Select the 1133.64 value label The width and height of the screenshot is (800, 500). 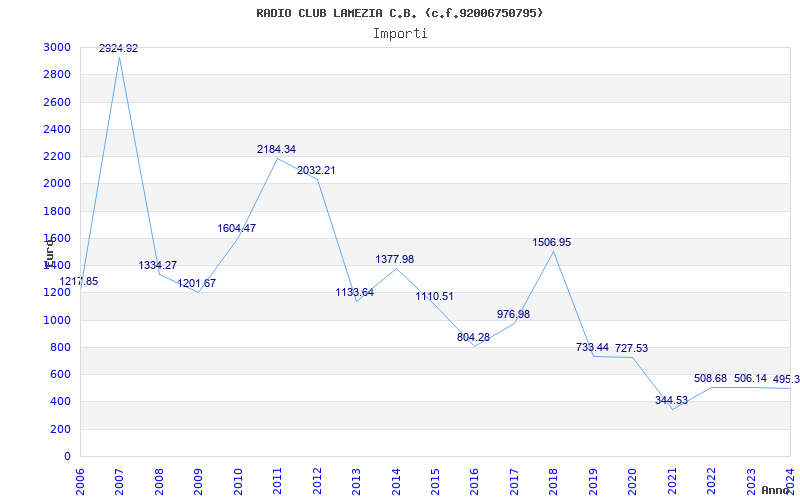pos(355,292)
